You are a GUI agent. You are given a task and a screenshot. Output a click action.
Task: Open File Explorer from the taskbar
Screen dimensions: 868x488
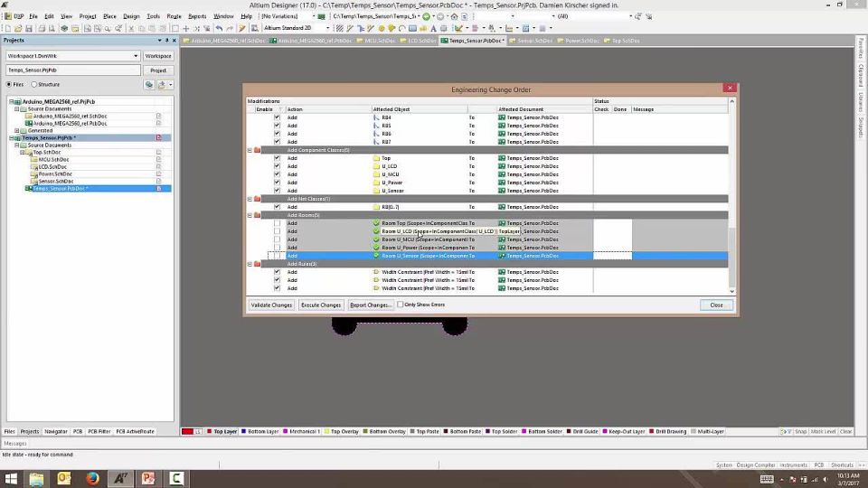point(36,479)
